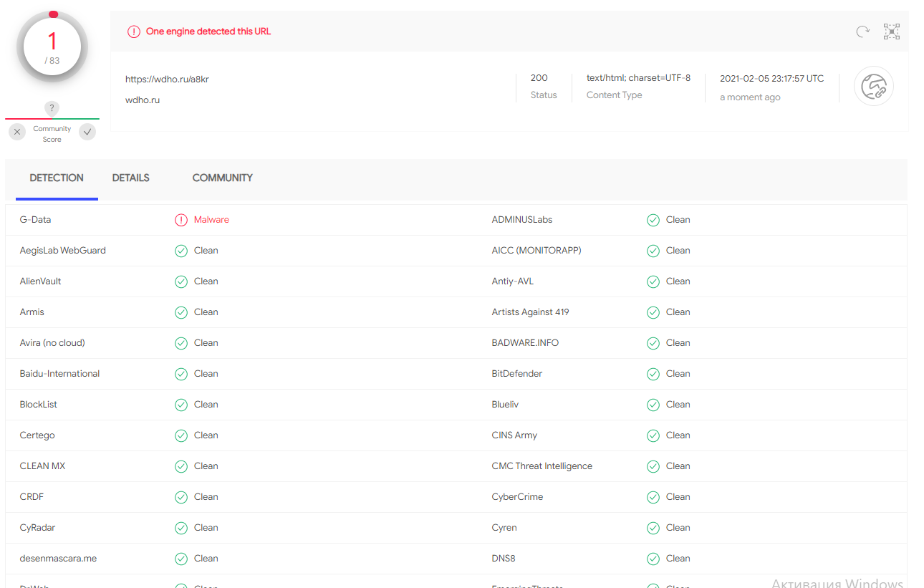Click the URL globe link icon
924x588 pixels.
pos(874,87)
